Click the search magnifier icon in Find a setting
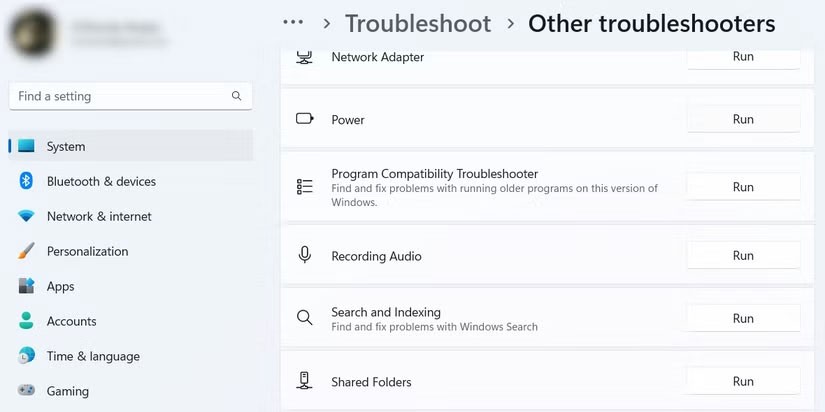Screen dimensions: 825x412 pos(237,96)
